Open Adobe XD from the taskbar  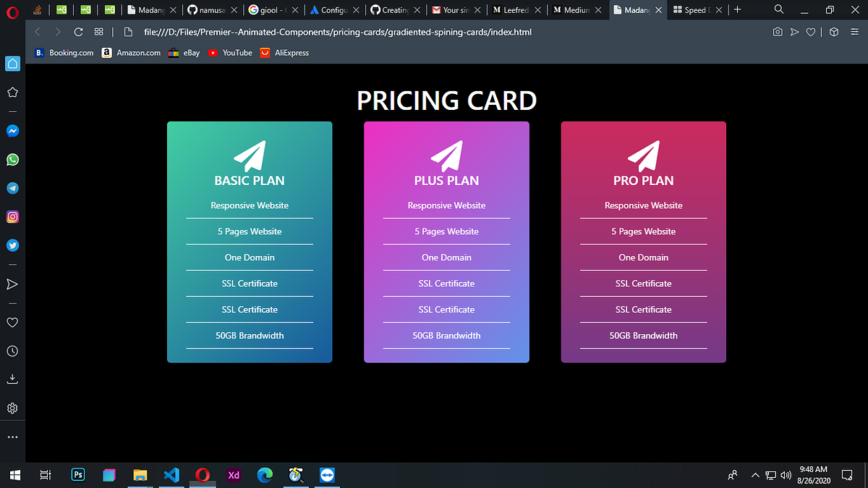pos(234,475)
